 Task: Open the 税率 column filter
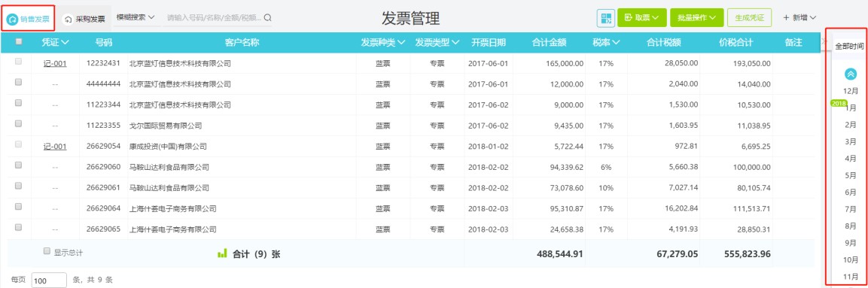[605, 42]
